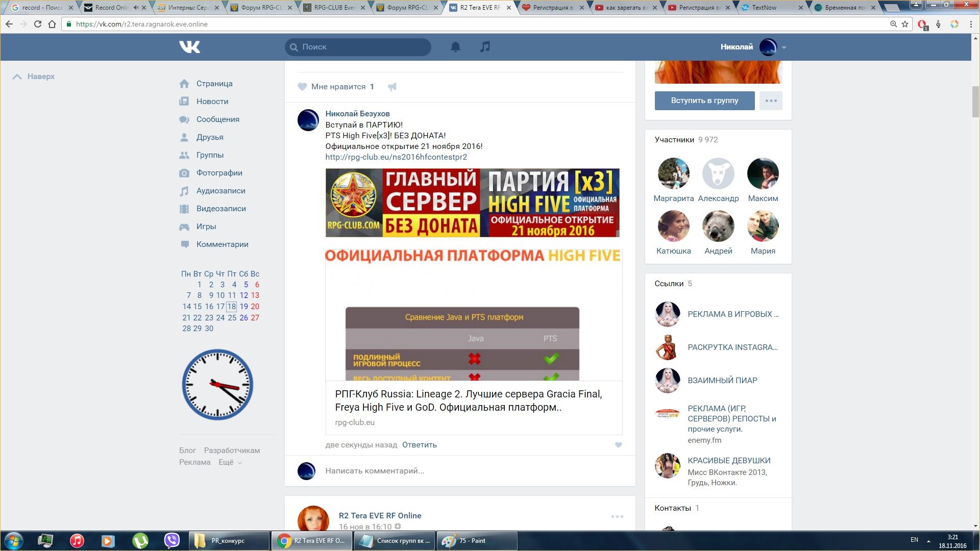Open VK notifications bell icon

pyautogui.click(x=455, y=47)
